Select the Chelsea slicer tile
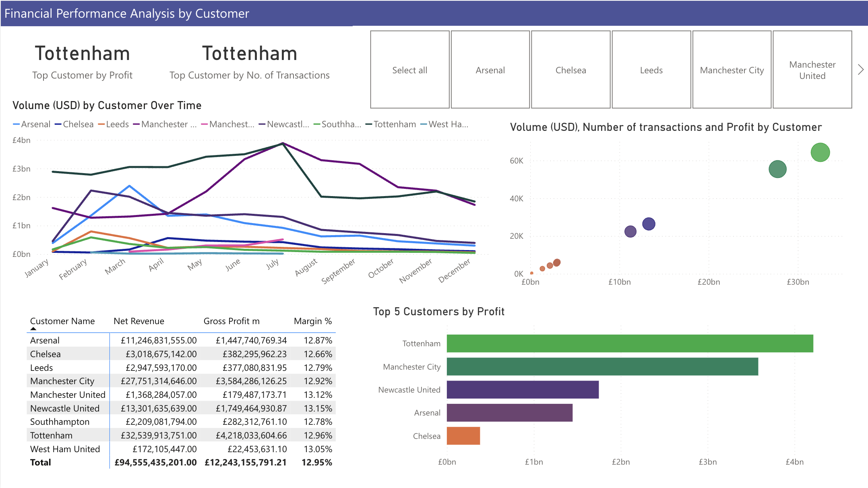This screenshot has width=868, height=488. [x=570, y=70]
